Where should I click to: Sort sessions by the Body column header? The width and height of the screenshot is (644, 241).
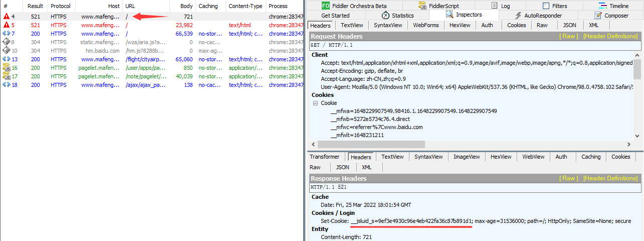point(186,6)
